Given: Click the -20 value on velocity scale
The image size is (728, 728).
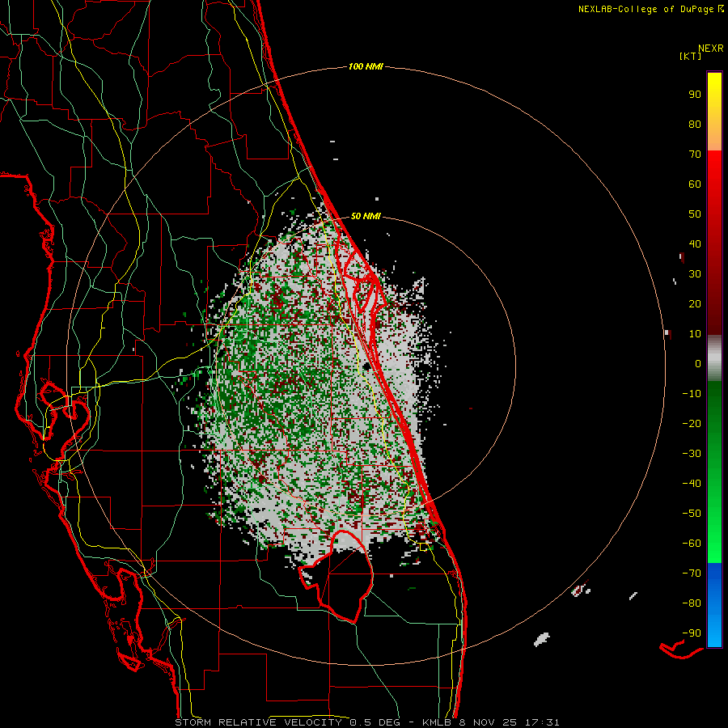Looking at the screenshot, I should click(692, 424).
